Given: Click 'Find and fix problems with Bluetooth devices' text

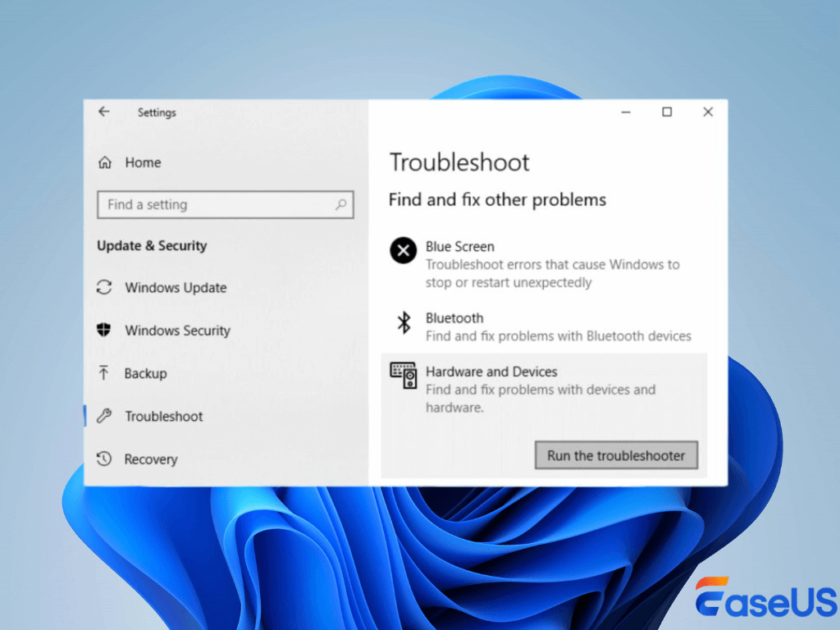Looking at the screenshot, I should pyautogui.click(x=559, y=336).
